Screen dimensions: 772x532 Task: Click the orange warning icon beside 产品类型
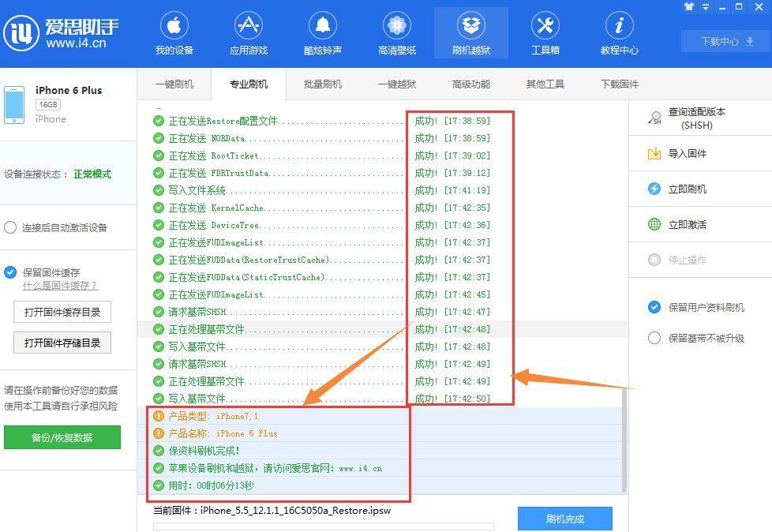pyautogui.click(x=159, y=416)
